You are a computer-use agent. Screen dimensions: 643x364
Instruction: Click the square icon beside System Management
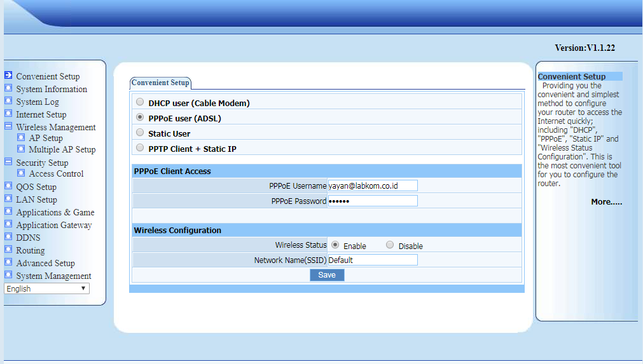pos(8,274)
